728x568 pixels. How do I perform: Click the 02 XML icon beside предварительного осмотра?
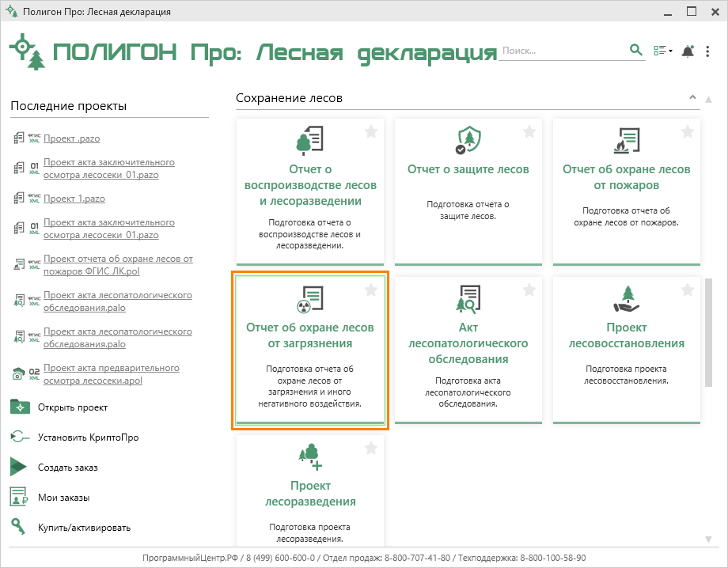click(x=34, y=374)
